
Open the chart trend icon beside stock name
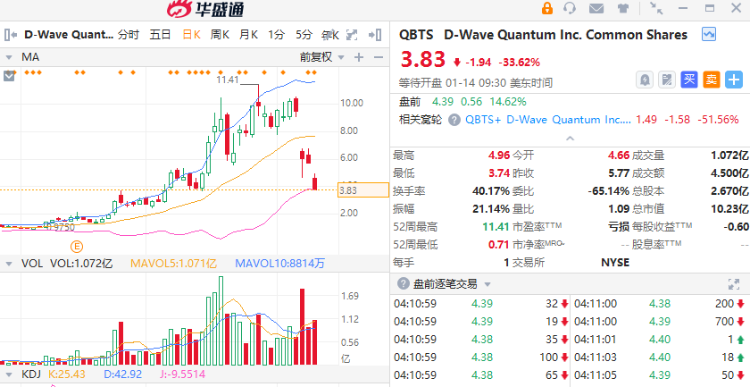(x=708, y=34)
